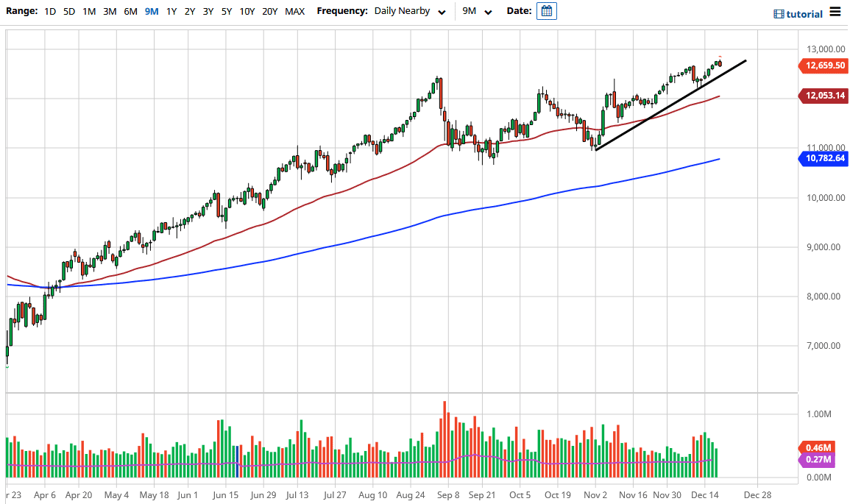Select the 10Y range
This screenshot has width=850, height=504.
[247, 11]
